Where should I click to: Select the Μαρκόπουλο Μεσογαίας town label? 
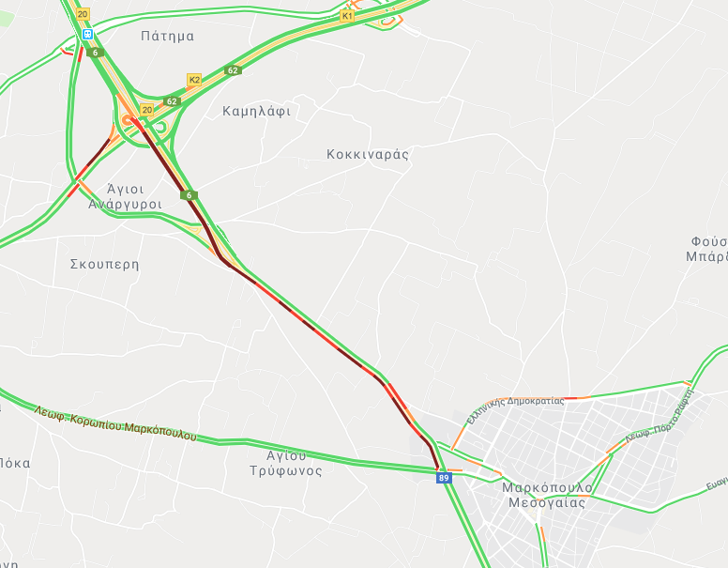[x=547, y=495]
